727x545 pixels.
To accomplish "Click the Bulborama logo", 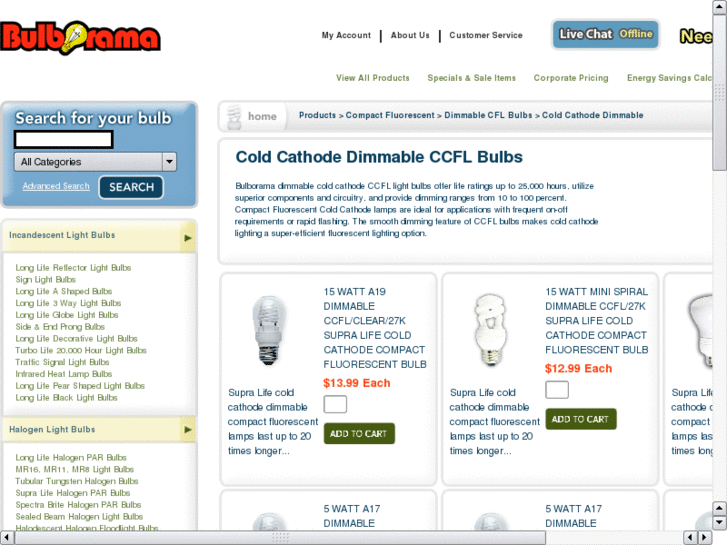I will point(80,37).
